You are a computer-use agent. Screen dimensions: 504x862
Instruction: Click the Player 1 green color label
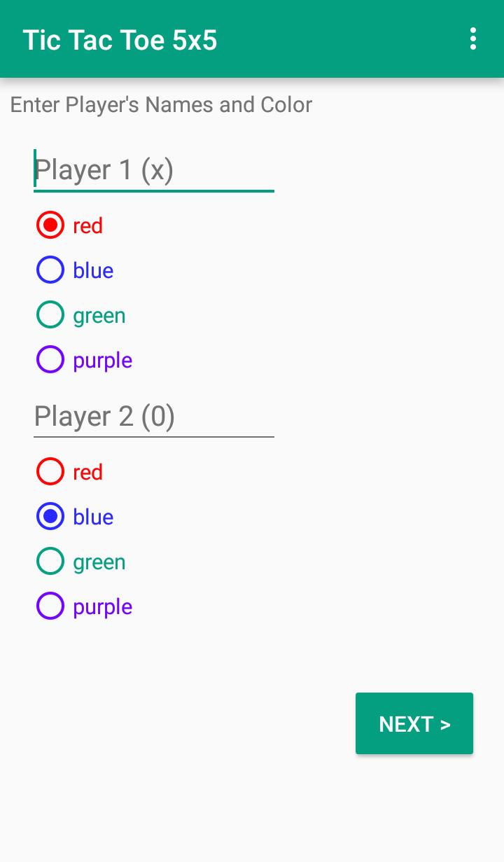(x=99, y=316)
